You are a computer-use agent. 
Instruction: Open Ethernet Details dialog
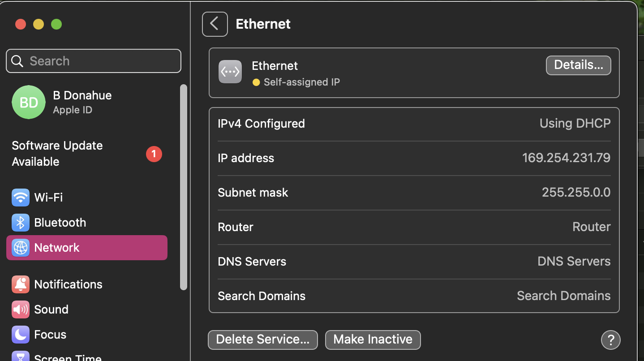pyautogui.click(x=578, y=65)
